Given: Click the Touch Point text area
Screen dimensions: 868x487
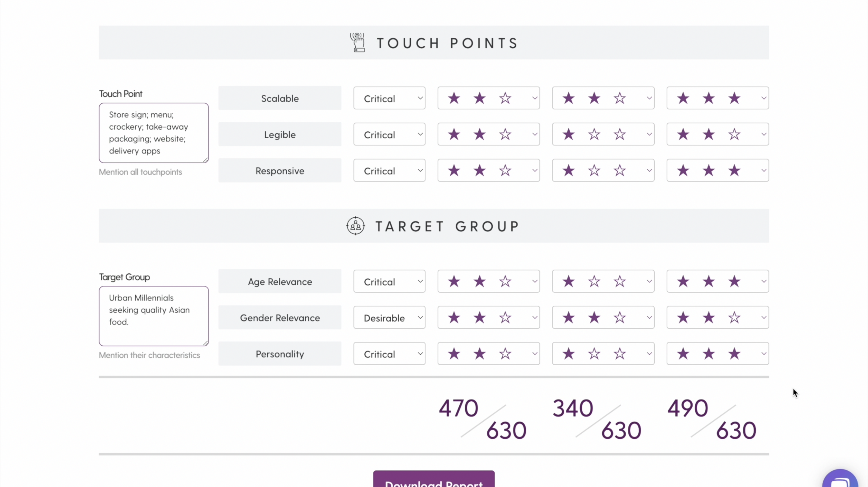Looking at the screenshot, I should tap(154, 133).
